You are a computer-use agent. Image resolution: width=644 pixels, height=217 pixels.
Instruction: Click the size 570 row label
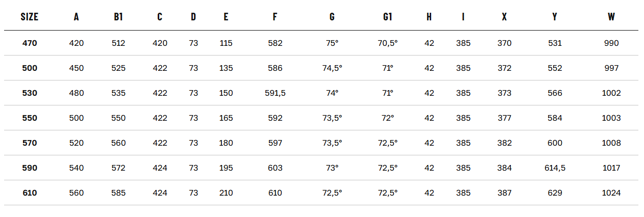[x=30, y=143]
